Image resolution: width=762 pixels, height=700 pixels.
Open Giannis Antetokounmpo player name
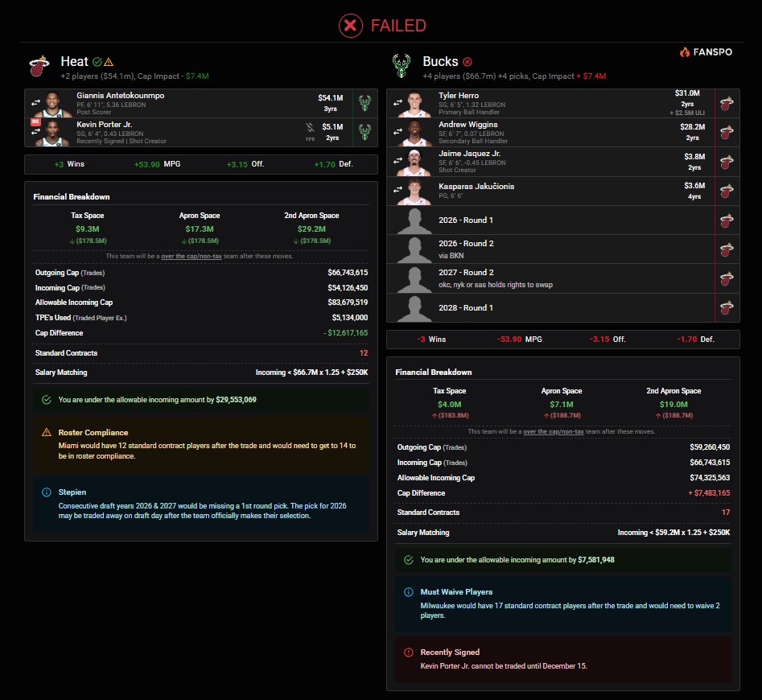coord(120,96)
